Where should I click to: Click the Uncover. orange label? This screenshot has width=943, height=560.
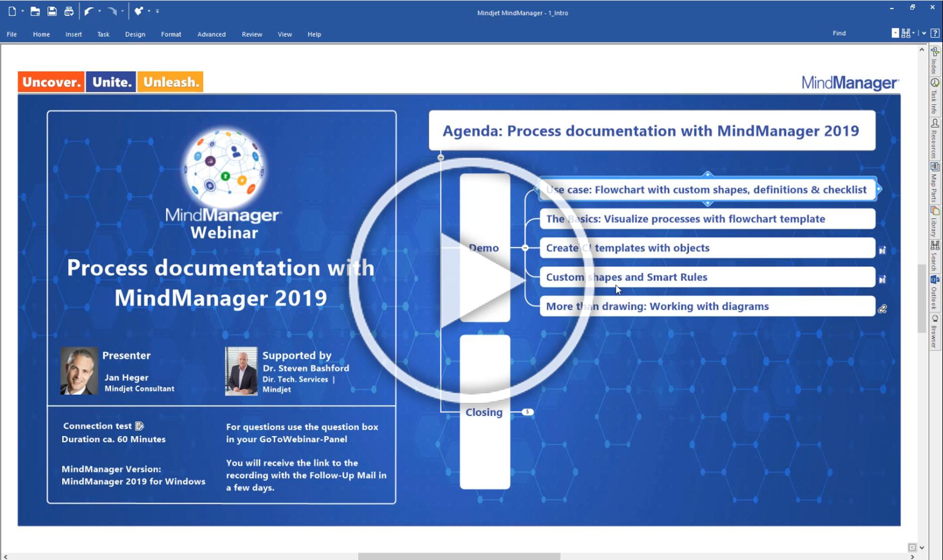point(51,82)
